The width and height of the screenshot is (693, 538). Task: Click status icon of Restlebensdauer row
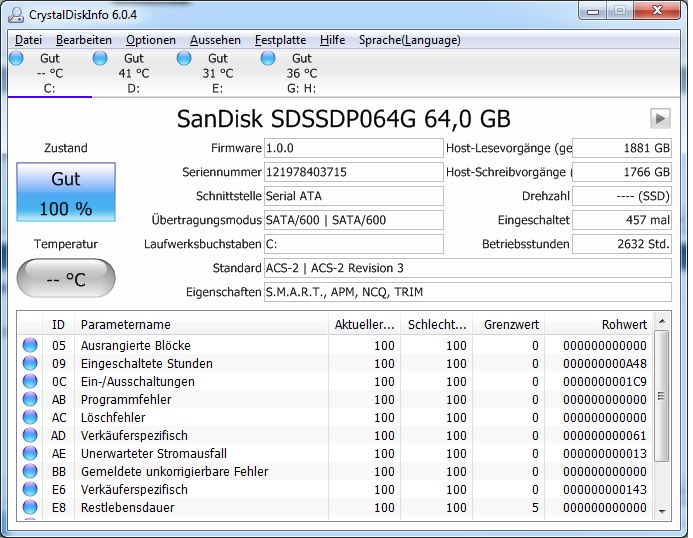[x=30, y=507]
